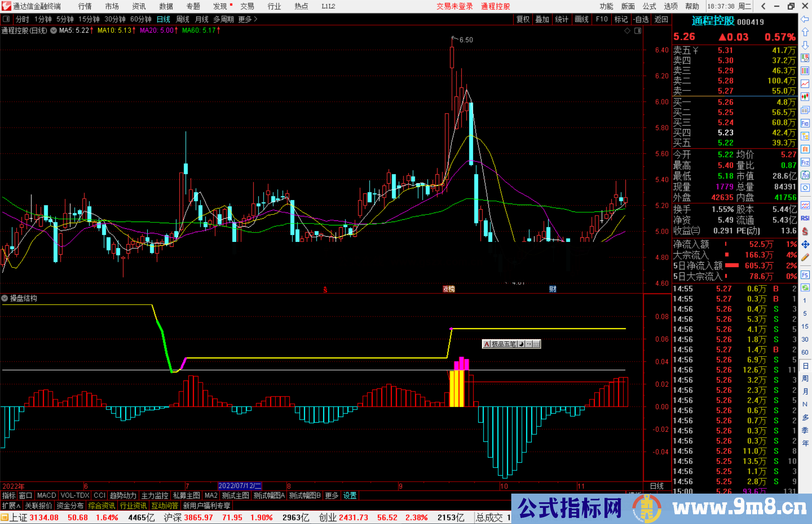
Task: Toggle the diamond icon at chart top-right
Action: [x=627, y=31]
